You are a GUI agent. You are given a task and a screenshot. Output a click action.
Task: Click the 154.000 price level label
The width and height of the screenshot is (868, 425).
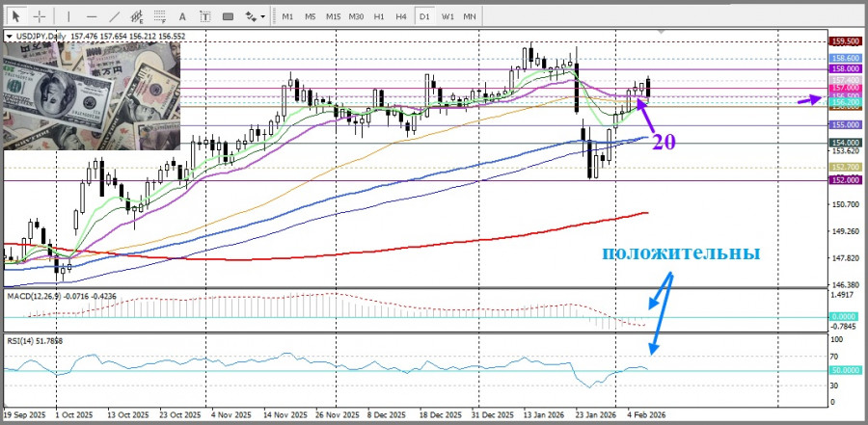click(x=845, y=143)
